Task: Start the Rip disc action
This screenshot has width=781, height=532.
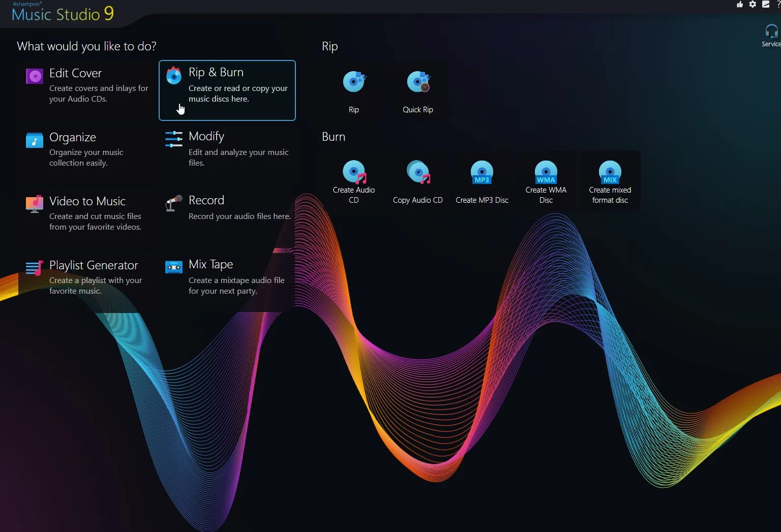Action: pos(354,90)
